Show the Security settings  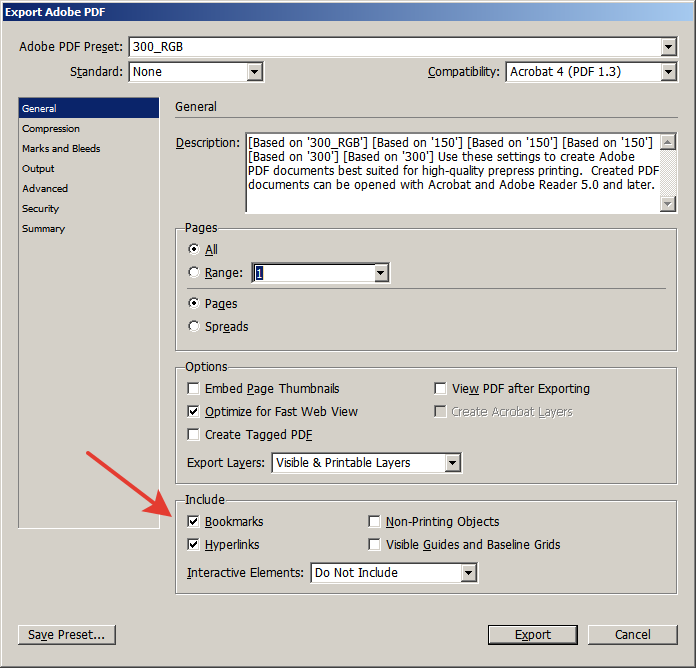point(89,209)
